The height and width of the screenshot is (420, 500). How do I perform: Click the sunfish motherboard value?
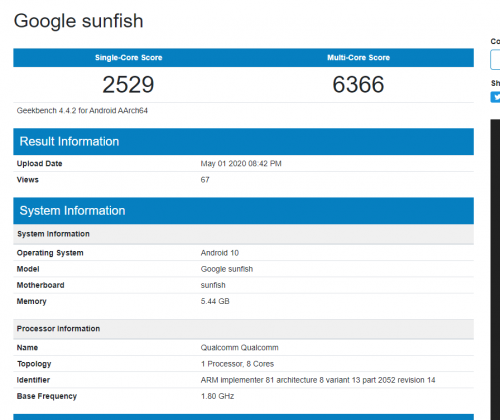(213, 285)
